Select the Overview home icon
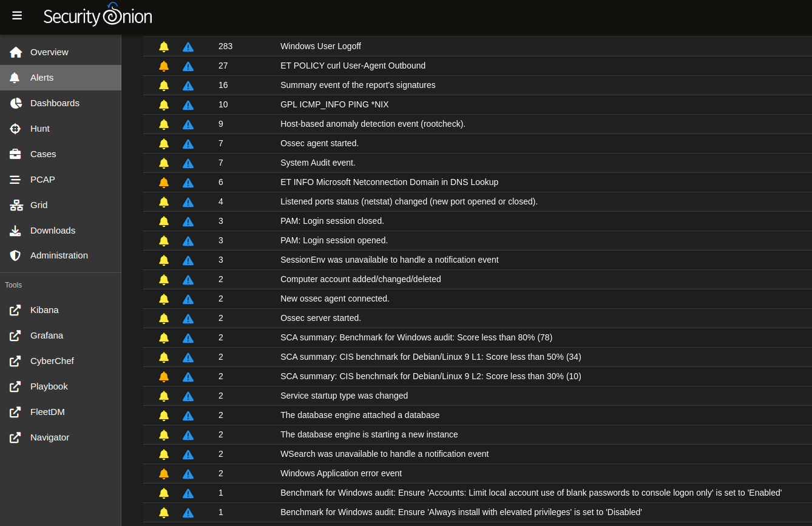 pos(15,52)
